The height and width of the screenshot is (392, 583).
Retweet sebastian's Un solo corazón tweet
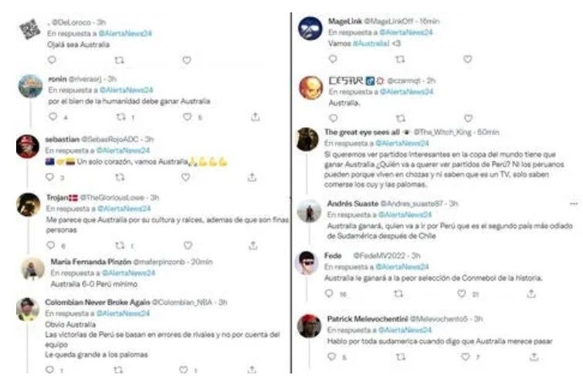pyautogui.click(x=119, y=177)
